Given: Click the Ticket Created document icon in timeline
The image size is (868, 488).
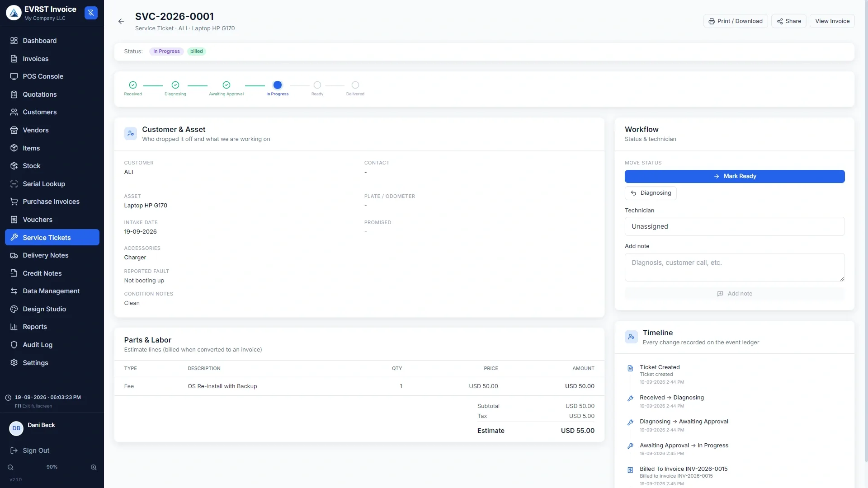Looking at the screenshot, I should [630, 368].
